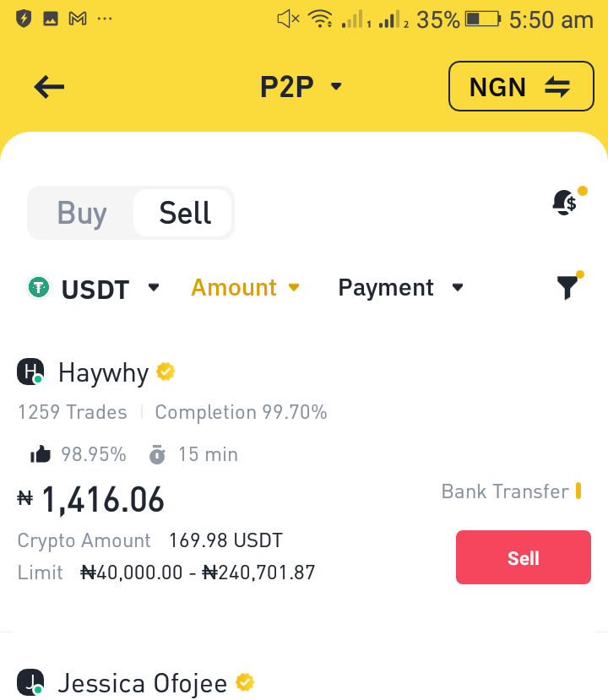The image size is (608, 700).
Task: Toggle NGN currency swap button
Action: pyautogui.click(x=521, y=86)
